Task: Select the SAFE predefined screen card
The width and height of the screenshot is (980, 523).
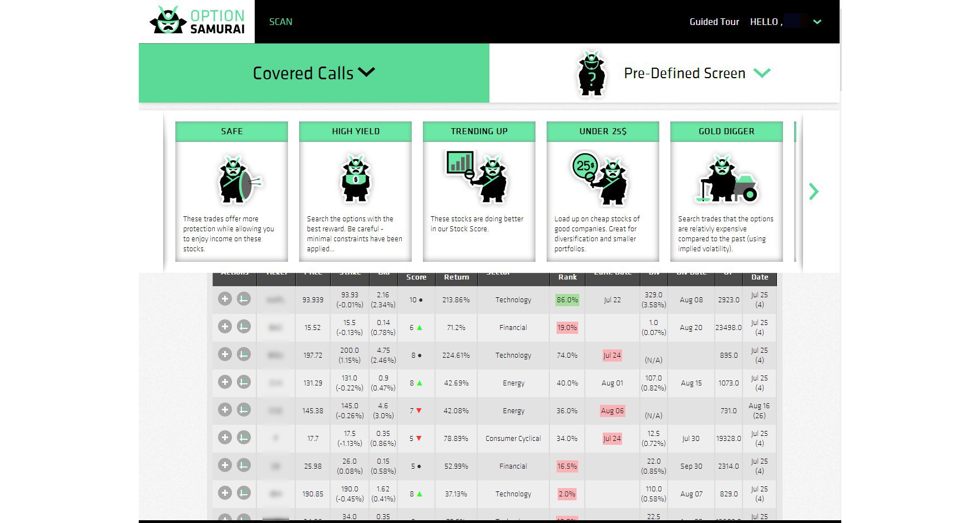Action: (x=231, y=191)
